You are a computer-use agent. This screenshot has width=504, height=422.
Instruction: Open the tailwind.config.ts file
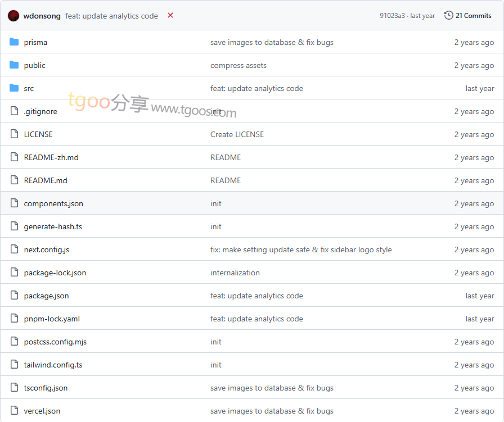pyautogui.click(x=53, y=365)
